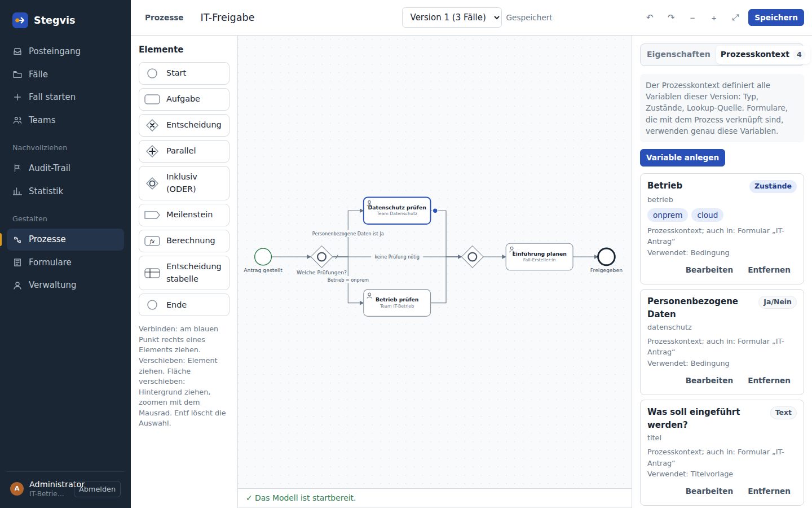Click the fit-to-screen expand icon
The height and width of the screenshot is (508, 812).
coord(735,17)
